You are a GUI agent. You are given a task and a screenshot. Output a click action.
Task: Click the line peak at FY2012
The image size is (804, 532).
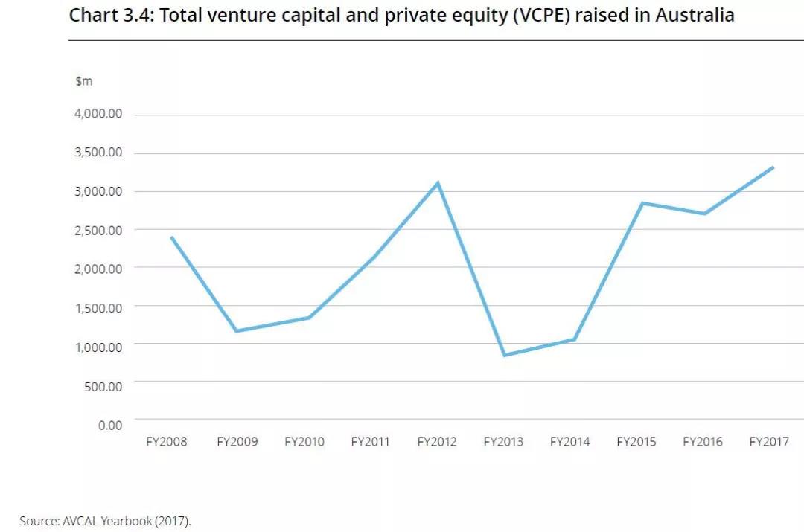438,183
